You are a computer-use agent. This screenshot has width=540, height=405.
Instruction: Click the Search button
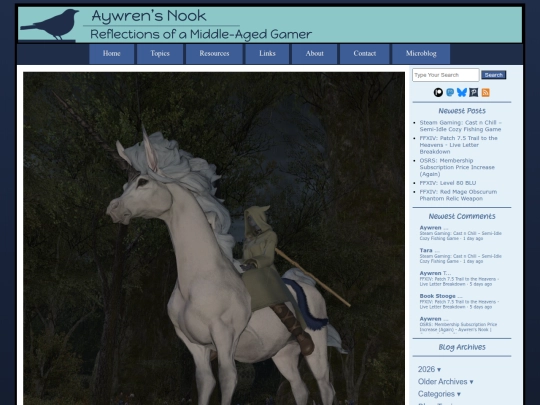494,75
